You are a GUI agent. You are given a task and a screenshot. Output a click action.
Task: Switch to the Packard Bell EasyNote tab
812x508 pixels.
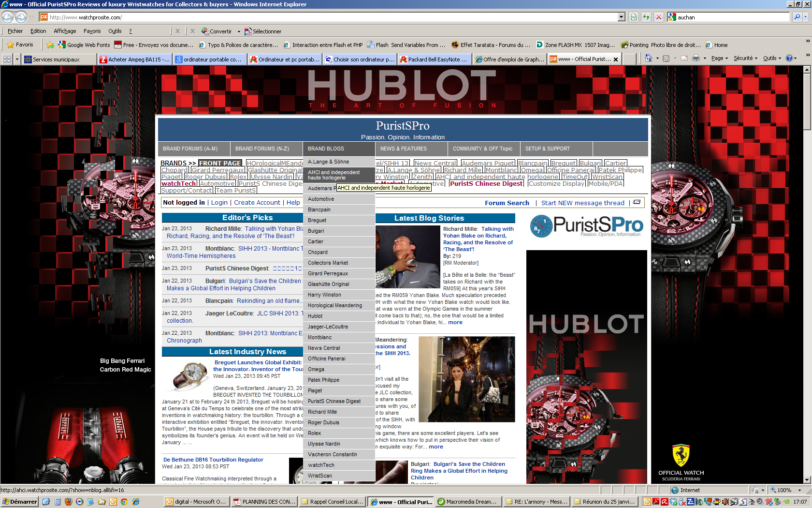click(x=434, y=59)
